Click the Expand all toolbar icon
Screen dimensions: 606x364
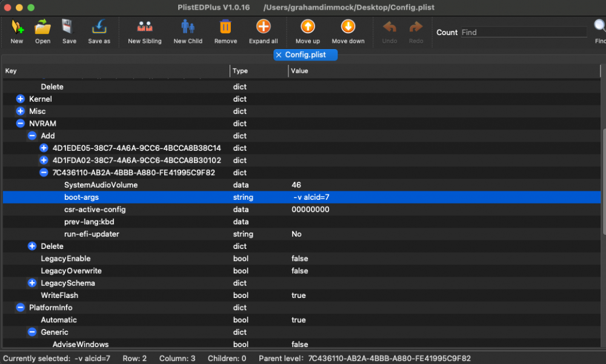coord(263,27)
